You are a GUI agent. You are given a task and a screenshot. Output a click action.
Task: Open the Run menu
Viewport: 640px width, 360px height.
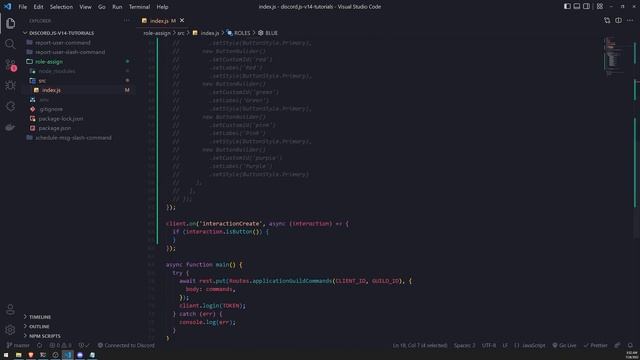[117, 7]
